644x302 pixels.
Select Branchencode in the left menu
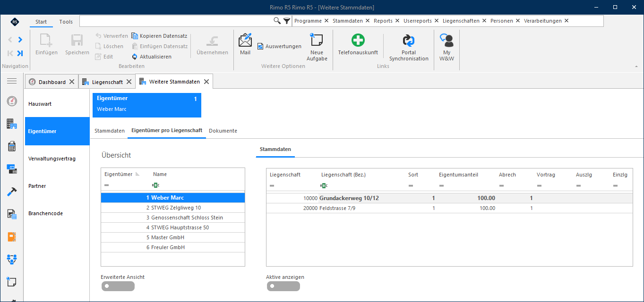(x=57, y=213)
